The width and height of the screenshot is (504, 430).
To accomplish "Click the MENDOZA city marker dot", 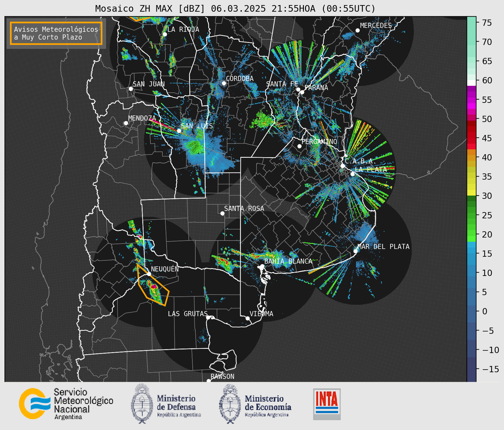I will [126, 123].
